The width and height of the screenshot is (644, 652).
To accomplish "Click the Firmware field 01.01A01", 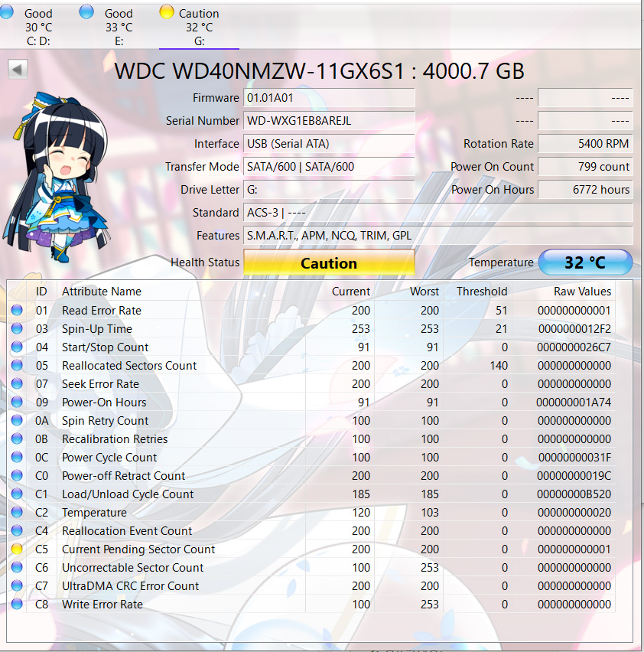I will pyautogui.click(x=329, y=98).
